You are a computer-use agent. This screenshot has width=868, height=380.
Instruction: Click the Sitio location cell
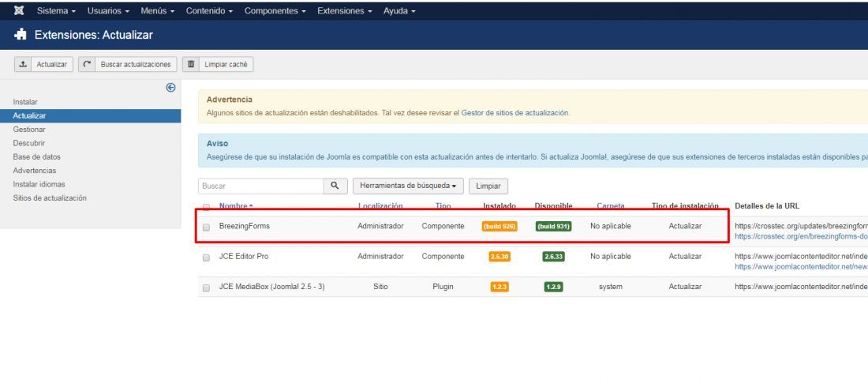tap(380, 287)
